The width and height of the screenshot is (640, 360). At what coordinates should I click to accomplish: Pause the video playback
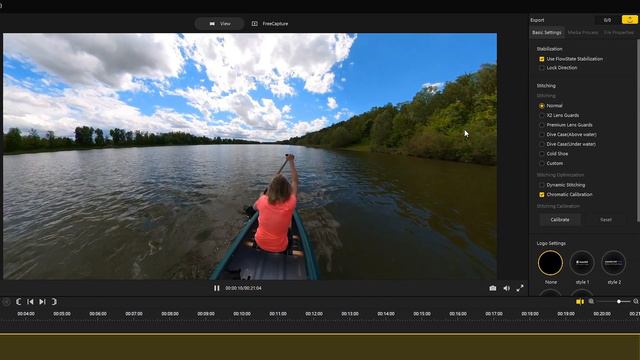click(217, 288)
